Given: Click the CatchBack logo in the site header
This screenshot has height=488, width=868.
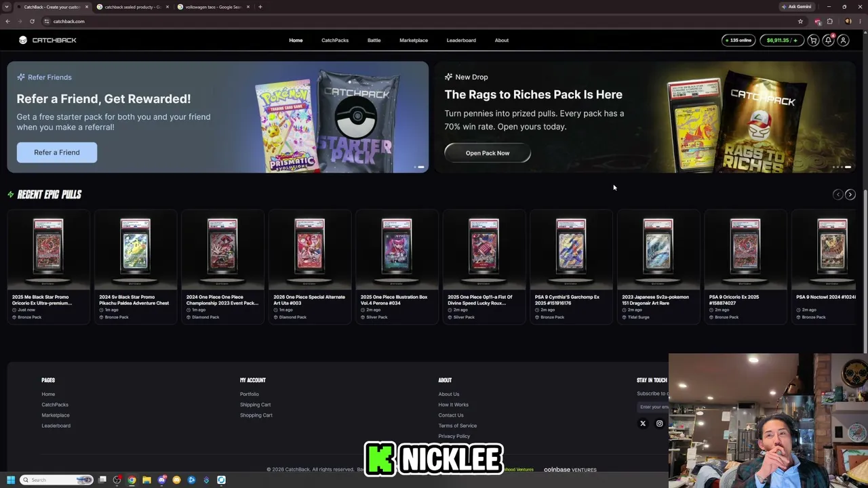Looking at the screenshot, I should pos(47,40).
